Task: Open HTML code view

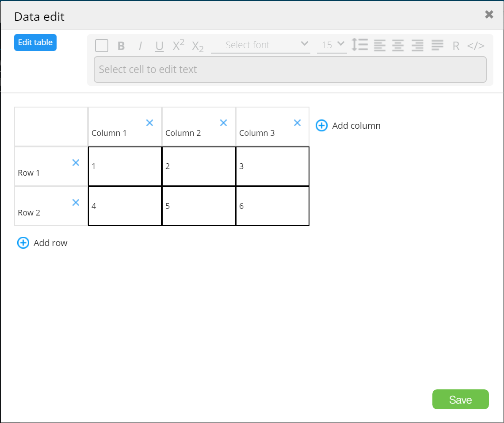Action: [x=476, y=46]
